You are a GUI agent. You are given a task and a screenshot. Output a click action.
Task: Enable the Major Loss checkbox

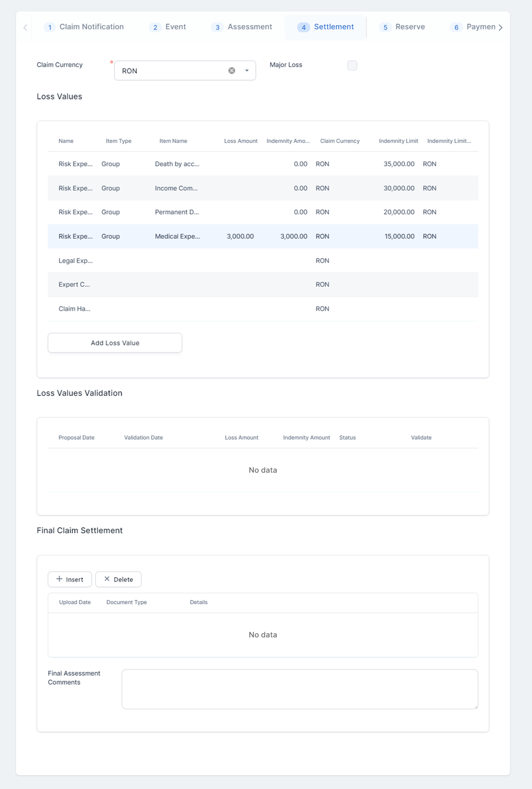(352, 65)
